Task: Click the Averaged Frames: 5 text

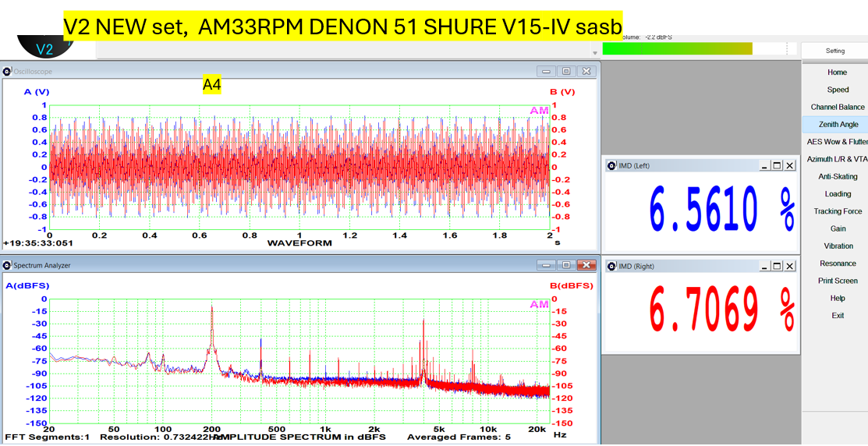Action: point(459,437)
